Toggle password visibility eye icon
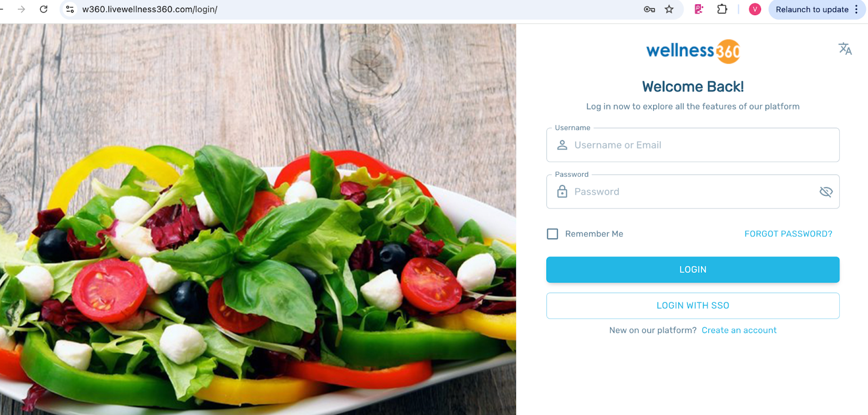This screenshot has height=415, width=868. [x=826, y=191]
